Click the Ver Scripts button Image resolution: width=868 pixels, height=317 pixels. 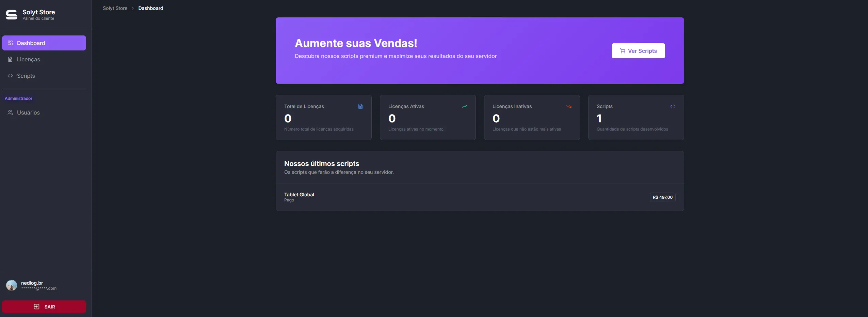pos(638,51)
